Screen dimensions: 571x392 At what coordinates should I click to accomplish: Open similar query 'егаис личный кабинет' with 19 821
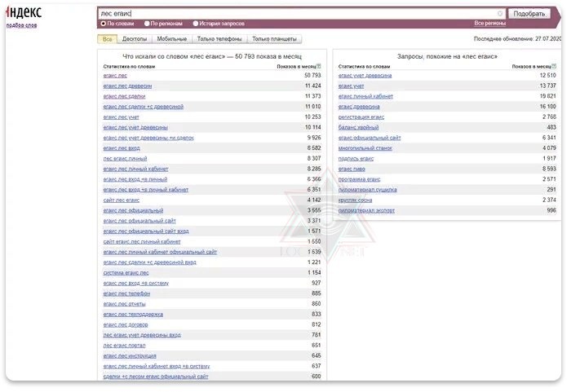(365, 96)
